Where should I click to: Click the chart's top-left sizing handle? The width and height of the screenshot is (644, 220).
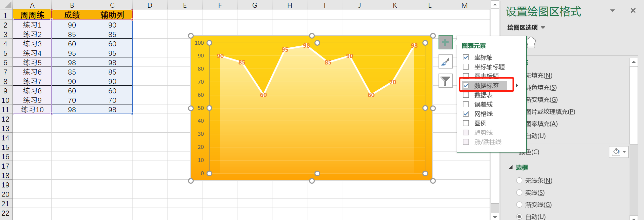191,36
